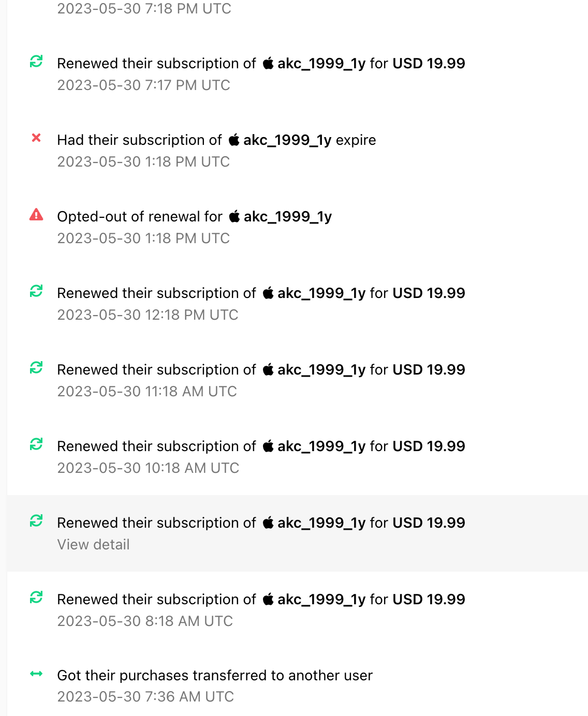588x716 pixels.
Task: Click the renew icon for 8:18 AM event
Action: click(x=36, y=598)
